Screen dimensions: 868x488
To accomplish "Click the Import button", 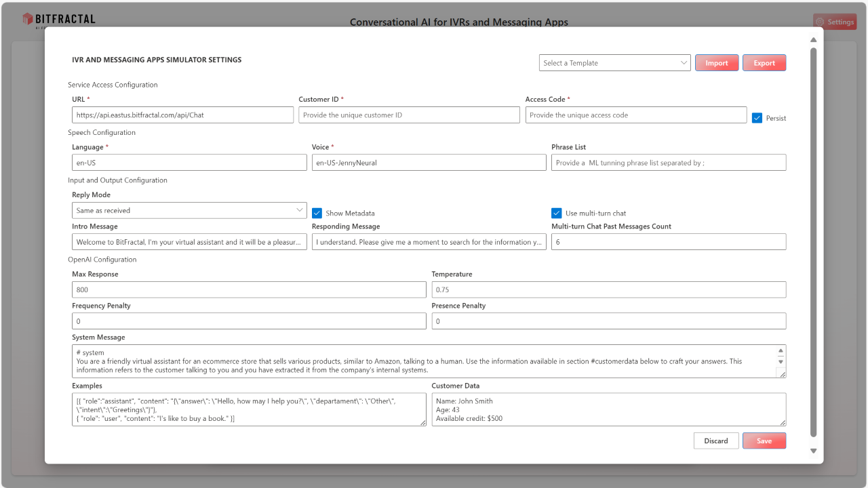I will coord(717,63).
